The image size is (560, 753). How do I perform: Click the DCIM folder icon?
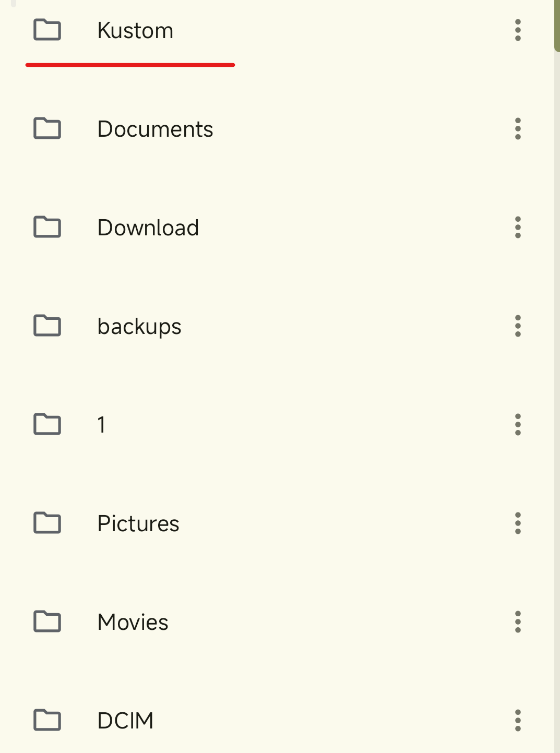coord(47,720)
